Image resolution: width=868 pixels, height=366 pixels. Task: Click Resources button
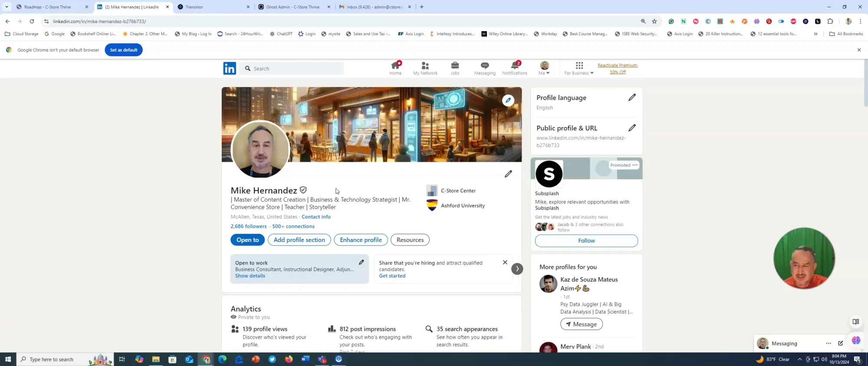410,240
